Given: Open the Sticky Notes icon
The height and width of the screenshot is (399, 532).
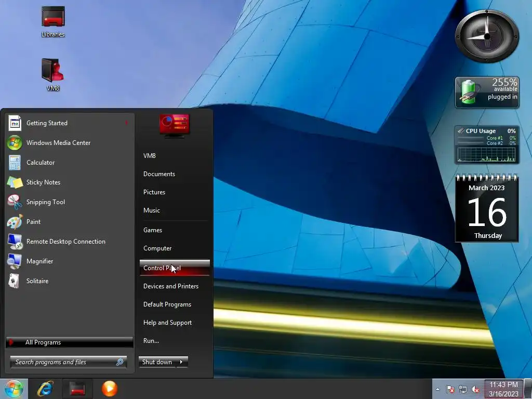Looking at the screenshot, I should pos(15,182).
